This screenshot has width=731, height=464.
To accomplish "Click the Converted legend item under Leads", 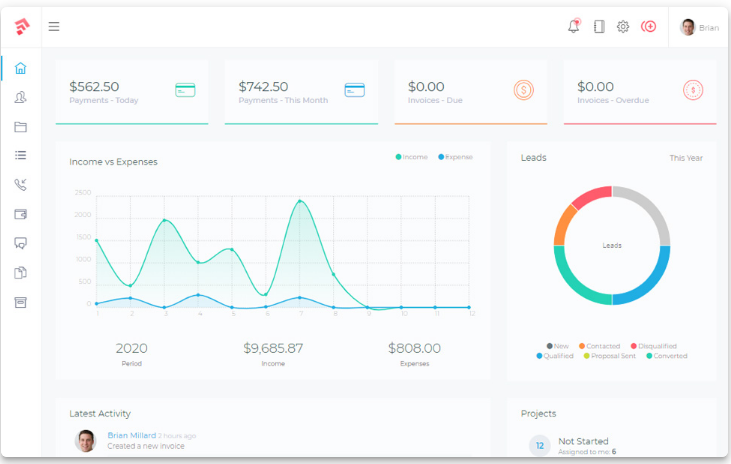I will (667, 356).
